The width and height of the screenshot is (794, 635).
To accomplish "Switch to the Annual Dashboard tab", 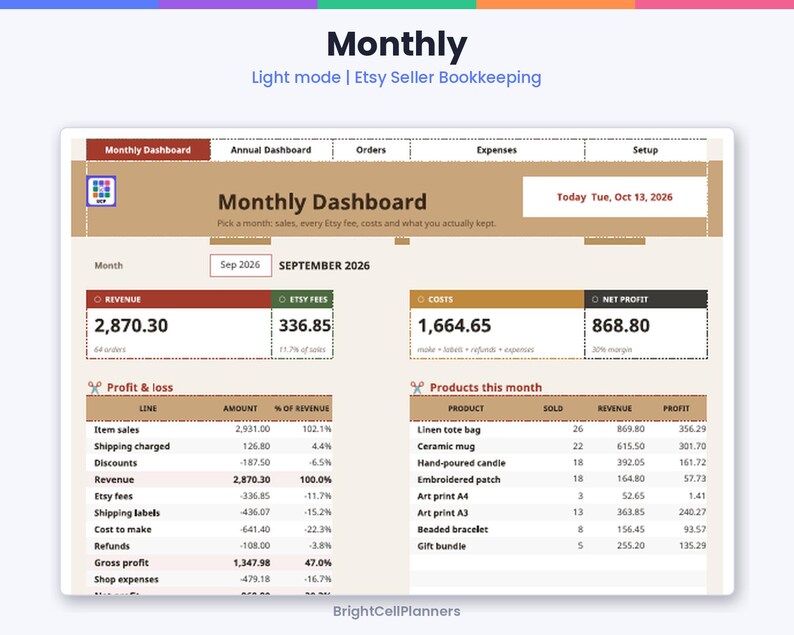I will (x=271, y=150).
